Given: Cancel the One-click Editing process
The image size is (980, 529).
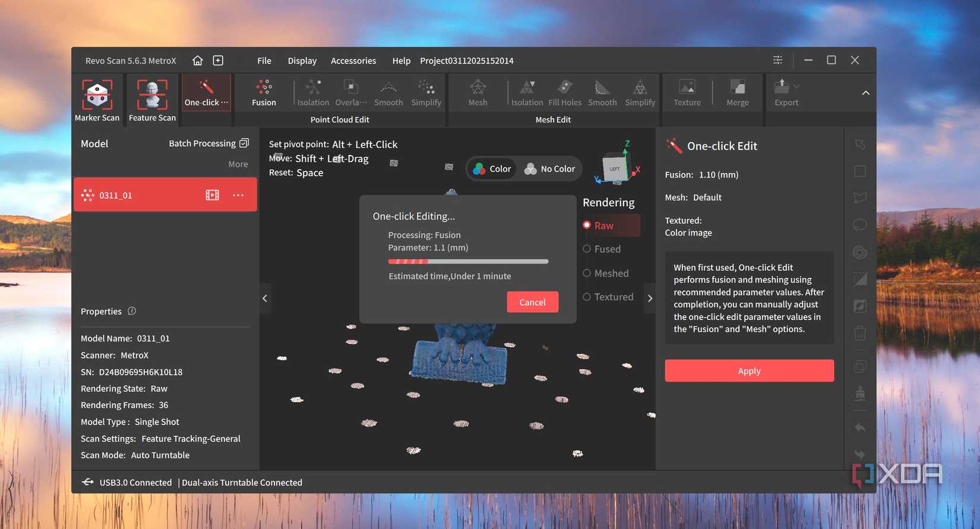Looking at the screenshot, I should [x=532, y=302].
